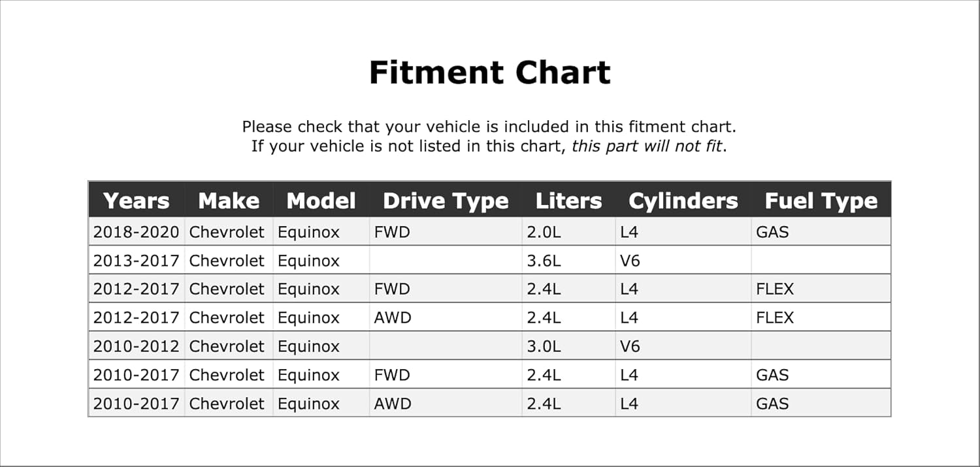The height and width of the screenshot is (467, 980).
Task: Select the 2010-2012 years cell
Action: coord(136,346)
